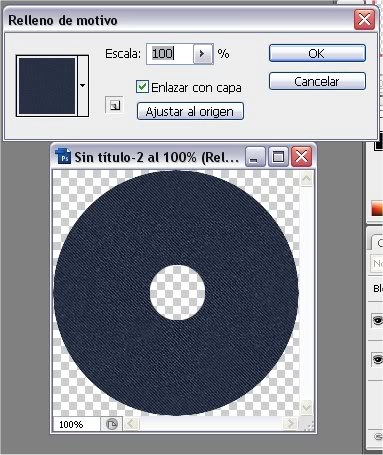The image size is (383, 455).
Task: Select the layers panel tab
Action: coord(378,243)
